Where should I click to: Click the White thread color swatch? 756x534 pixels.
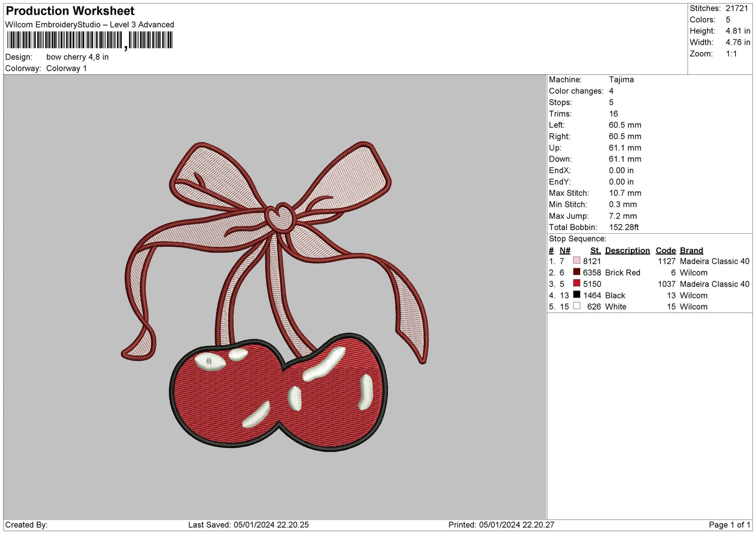coord(577,306)
